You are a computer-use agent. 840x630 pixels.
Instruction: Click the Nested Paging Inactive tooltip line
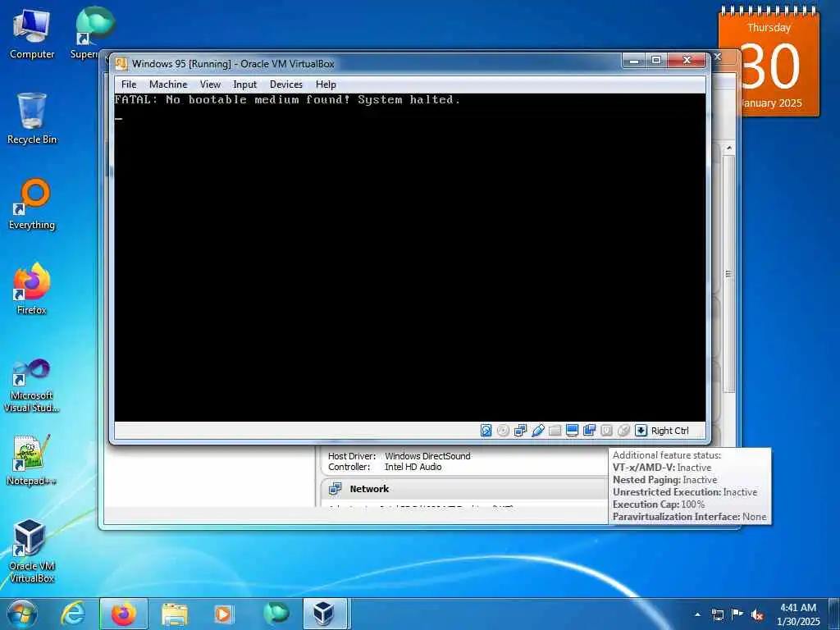(x=664, y=479)
